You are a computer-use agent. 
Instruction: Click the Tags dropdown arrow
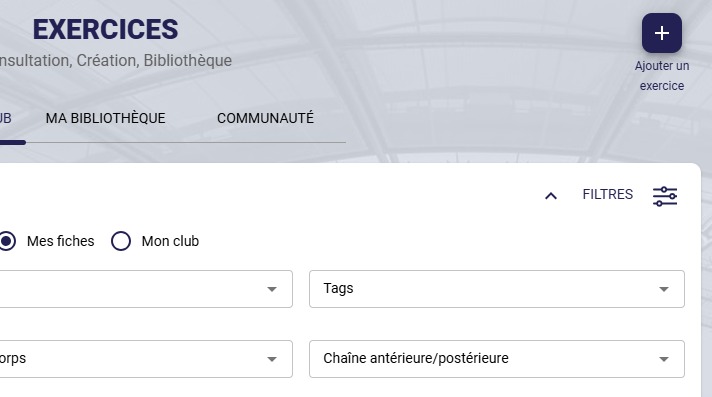point(663,289)
